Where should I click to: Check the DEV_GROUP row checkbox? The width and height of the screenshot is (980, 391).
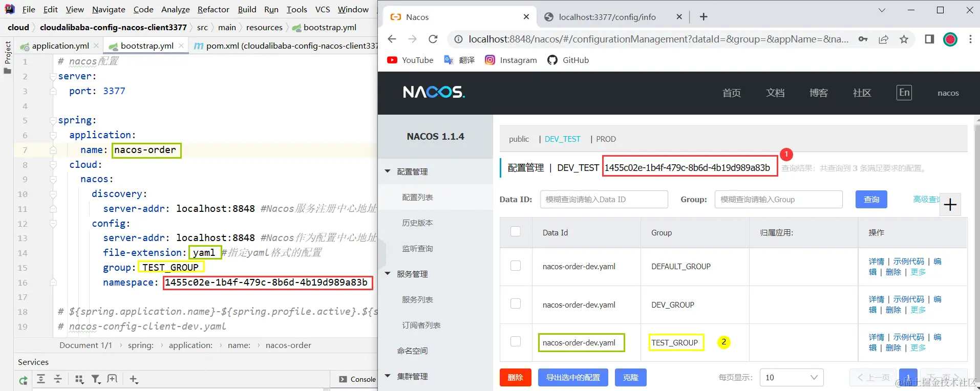coord(516,303)
